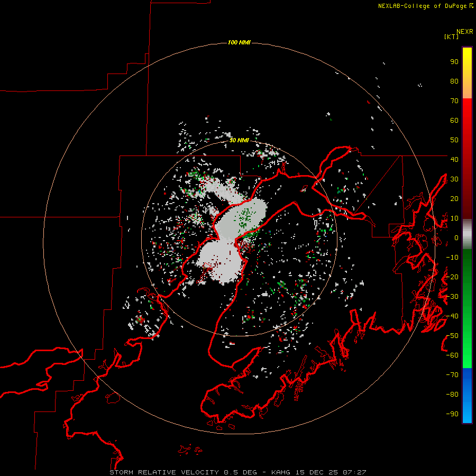Click the NEXLAB-College of DuPage watermark text
Screen dimensions: 476x476
click(x=425, y=6)
